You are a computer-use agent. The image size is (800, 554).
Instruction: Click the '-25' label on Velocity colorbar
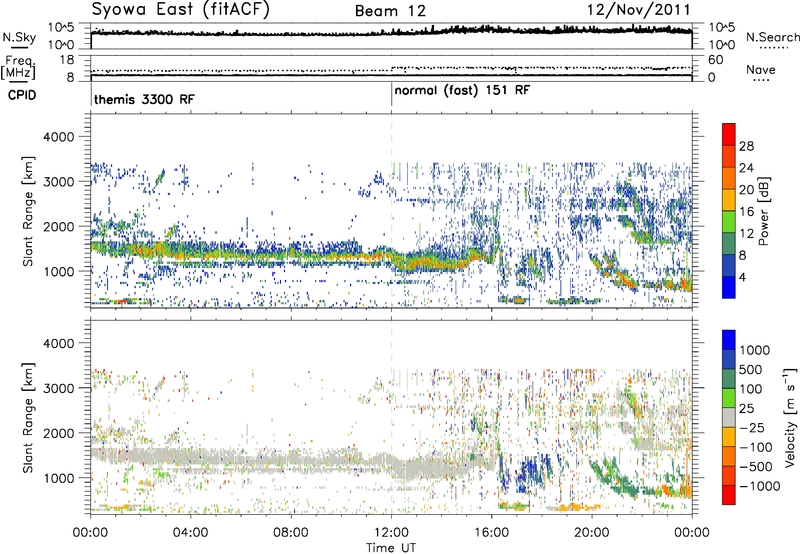point(752,428)
